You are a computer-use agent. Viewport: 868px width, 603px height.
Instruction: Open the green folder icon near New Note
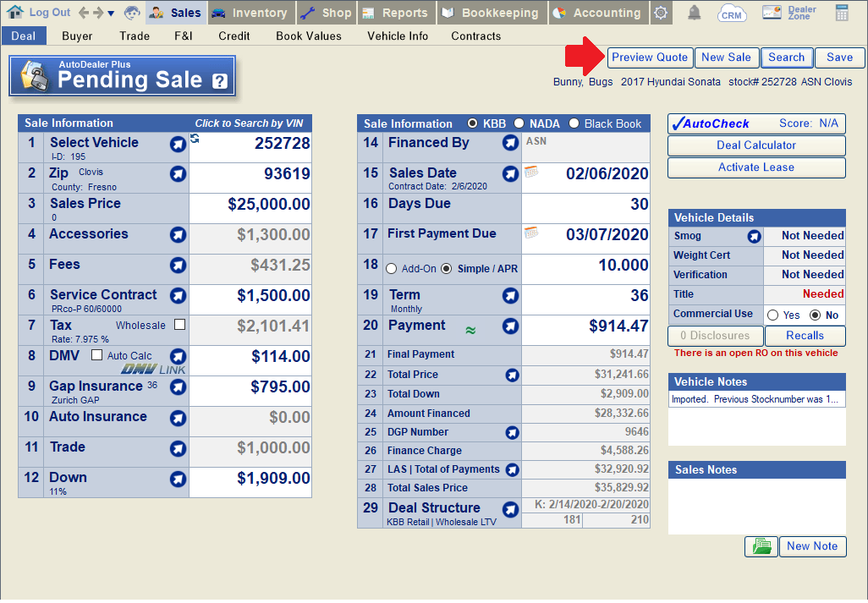761,546
